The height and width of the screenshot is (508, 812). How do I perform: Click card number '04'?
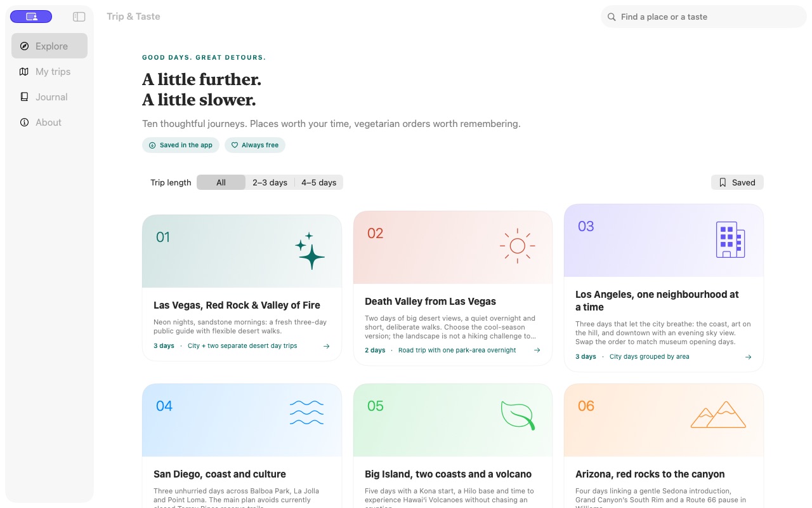(164, 406)
